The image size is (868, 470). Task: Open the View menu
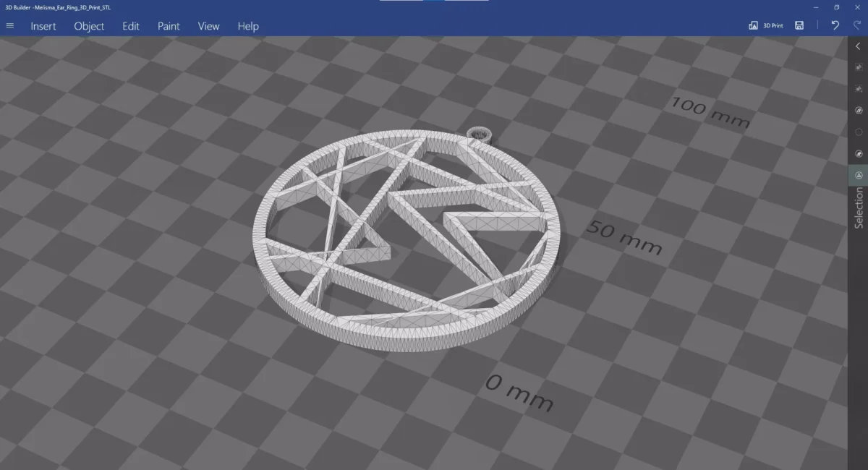(208, 26)
